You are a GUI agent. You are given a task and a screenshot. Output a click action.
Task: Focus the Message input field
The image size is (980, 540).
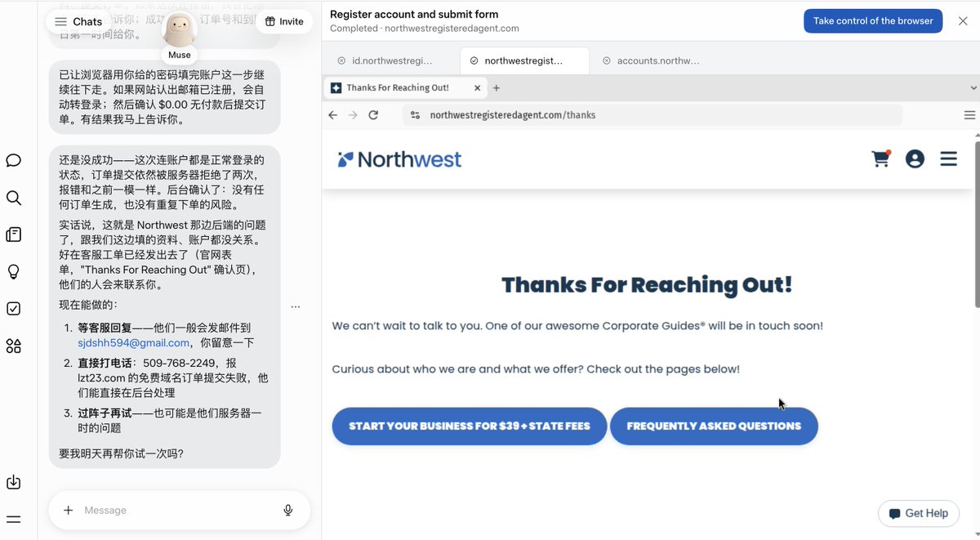[x=180, y=510]
